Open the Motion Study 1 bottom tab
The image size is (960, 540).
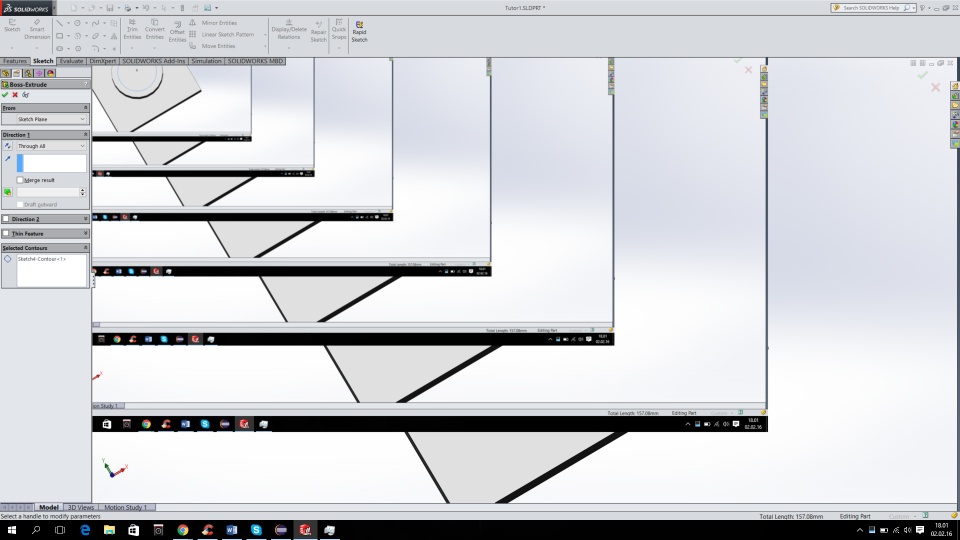click(x=126, y=508)
